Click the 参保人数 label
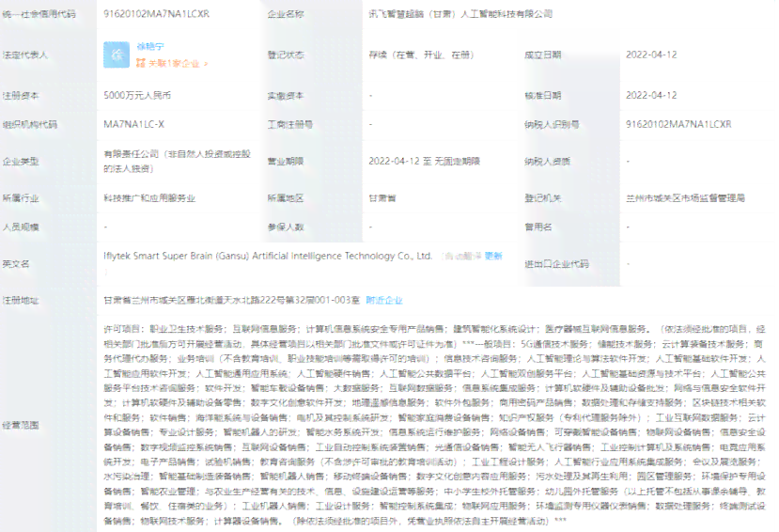Screen dimensions: 779x532 [286, 227]
